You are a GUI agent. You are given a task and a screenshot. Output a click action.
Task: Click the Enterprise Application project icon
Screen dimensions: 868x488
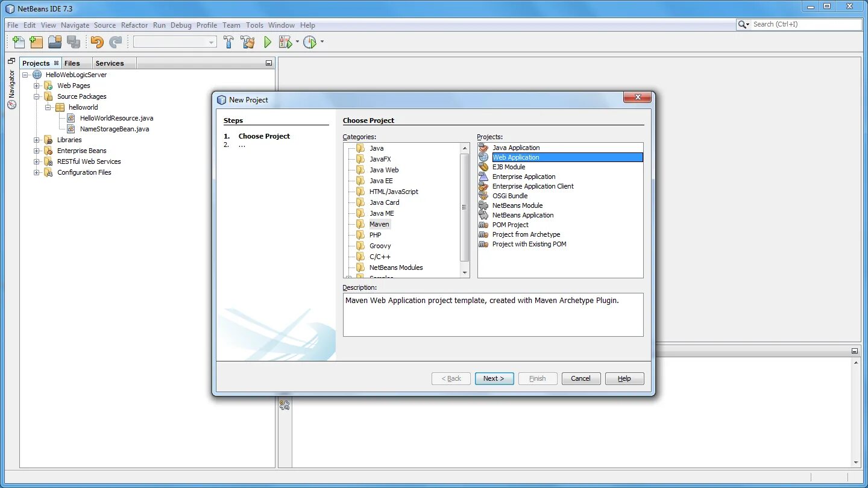click(483, 177)
